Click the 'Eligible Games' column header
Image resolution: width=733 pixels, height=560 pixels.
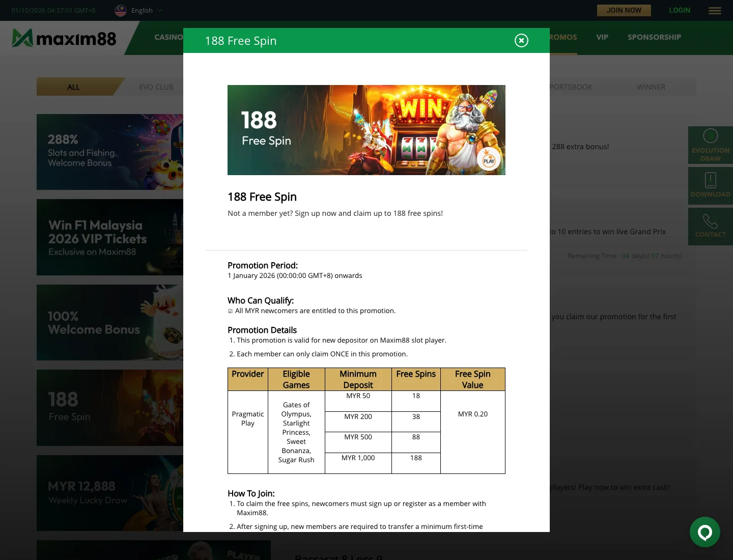click(296, 379)
